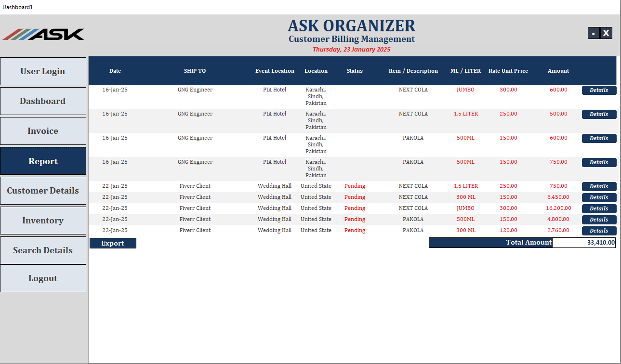Show Details for the 2,760.00 row
621x364 pixels.
click(x=599, y=231)
